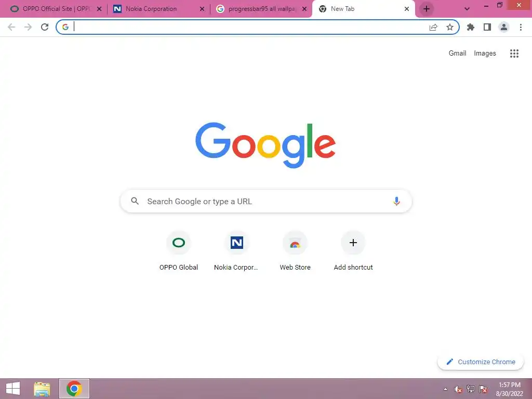Open the Web Store shortcut
Viewport: 532px width, 399px height.
pyautogui.click(x=295, y=251)
